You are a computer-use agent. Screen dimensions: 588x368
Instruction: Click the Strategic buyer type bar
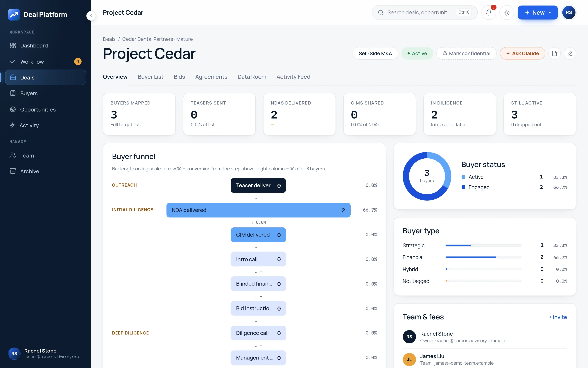coord(483,245)
